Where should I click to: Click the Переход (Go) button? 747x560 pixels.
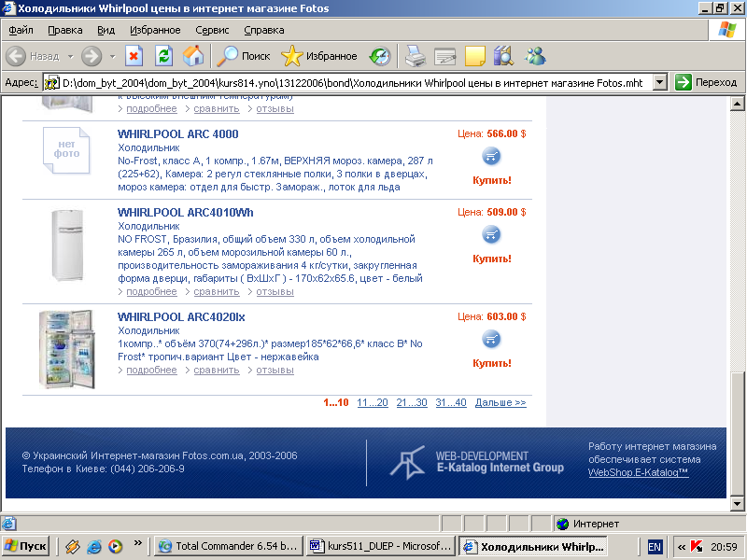(x=706, y=82)
